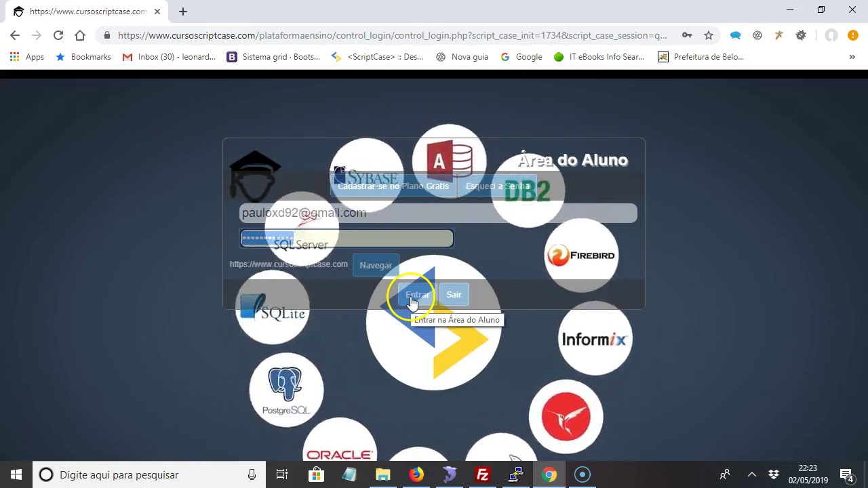Open Microsoft Store from taskbar
Viewport: 868px width, 488px height.
316,474
